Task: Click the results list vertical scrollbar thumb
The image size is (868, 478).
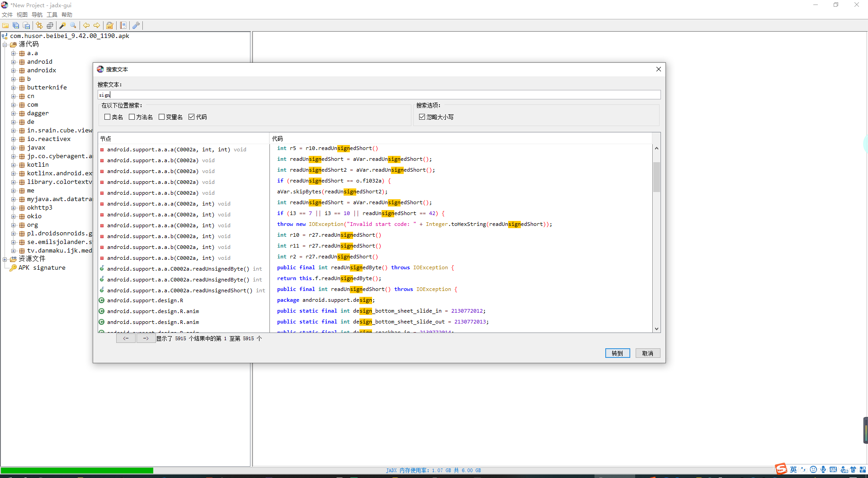Action: coord(656,177)
